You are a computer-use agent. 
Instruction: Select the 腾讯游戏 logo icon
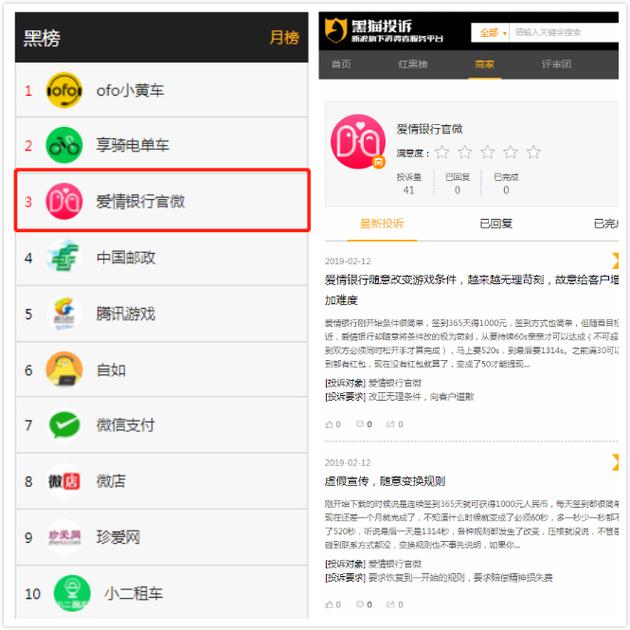[x=64, y=313]
